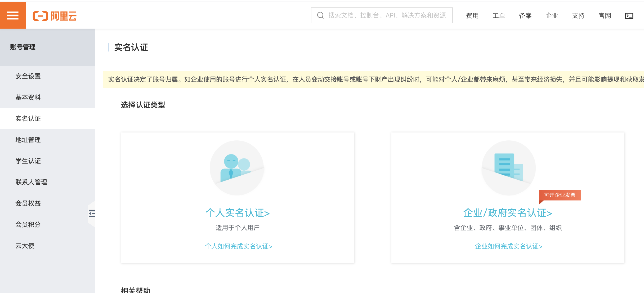
Task: Select 学生认证 in the sidebar
Action: (28, 161)
